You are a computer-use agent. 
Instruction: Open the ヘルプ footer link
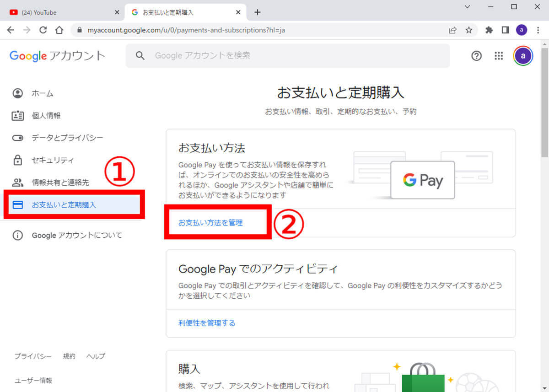coord(96,356)
